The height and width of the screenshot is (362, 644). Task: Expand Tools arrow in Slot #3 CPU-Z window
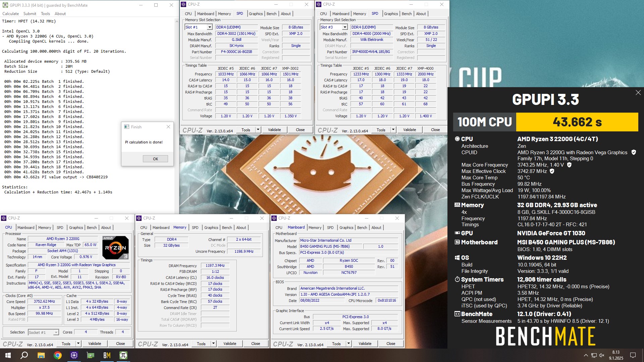pyautogui.click(x=393, y=130)
